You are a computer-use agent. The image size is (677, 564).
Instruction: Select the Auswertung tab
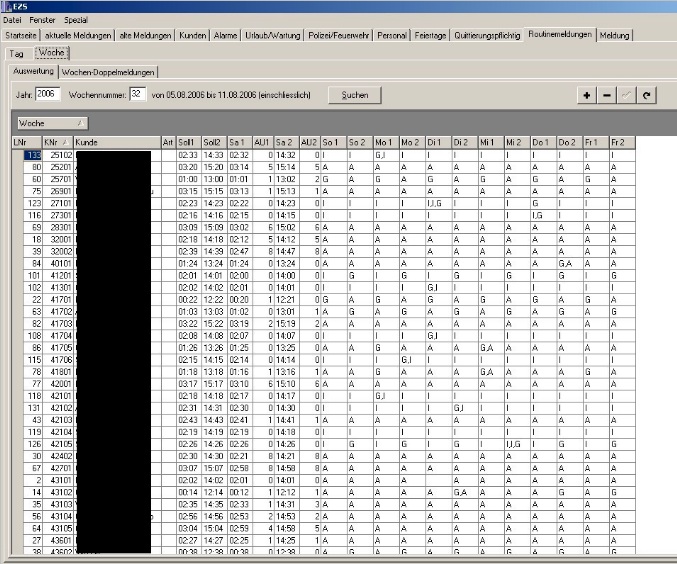click(33, 71)
